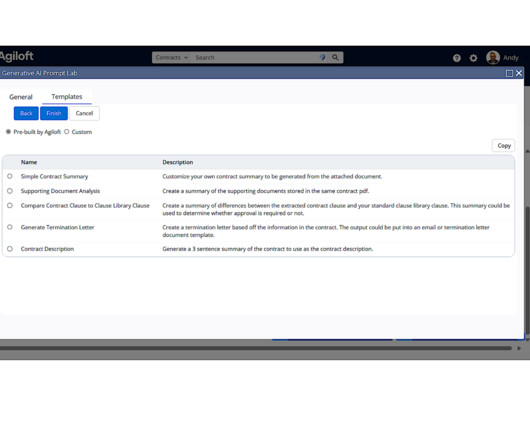Open the help question mark icon

tap(456, 58)
